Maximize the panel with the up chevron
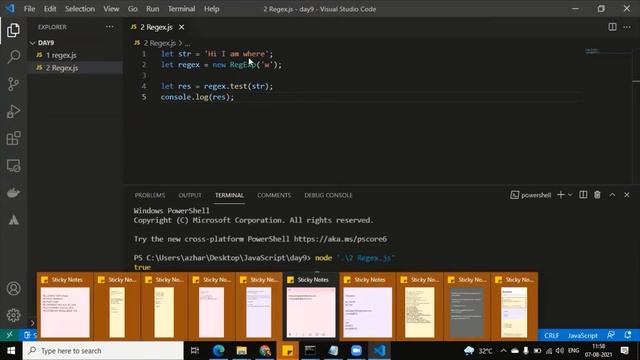The width and height of the screenshot is (640, 360). 612,195
